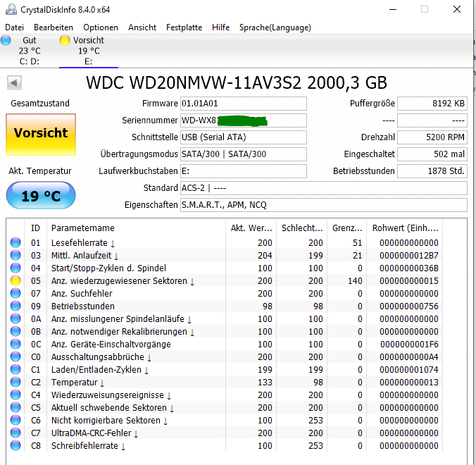This screenshot has width=476, height=465.
Task: Click status orb of Wiederzuweisungsereignisse row
Action: point(15,395)
